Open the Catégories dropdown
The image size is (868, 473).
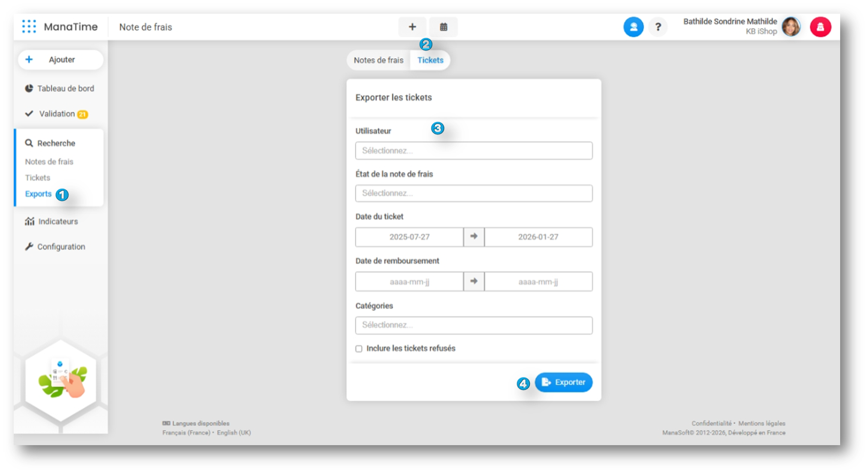(474, 325)
